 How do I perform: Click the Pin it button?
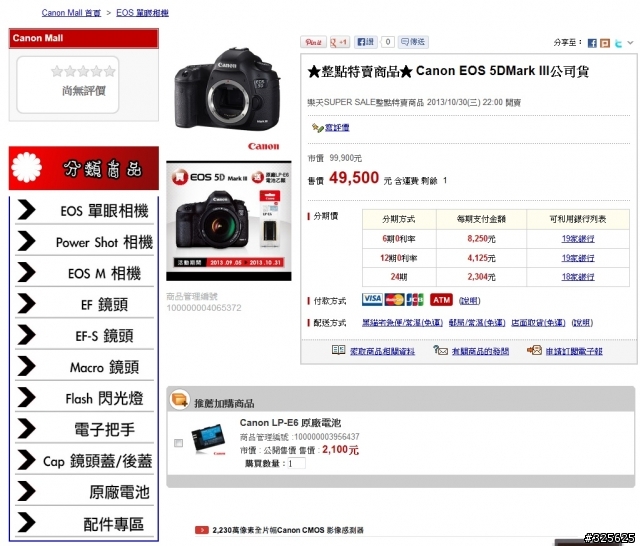[x=313, y=42]
